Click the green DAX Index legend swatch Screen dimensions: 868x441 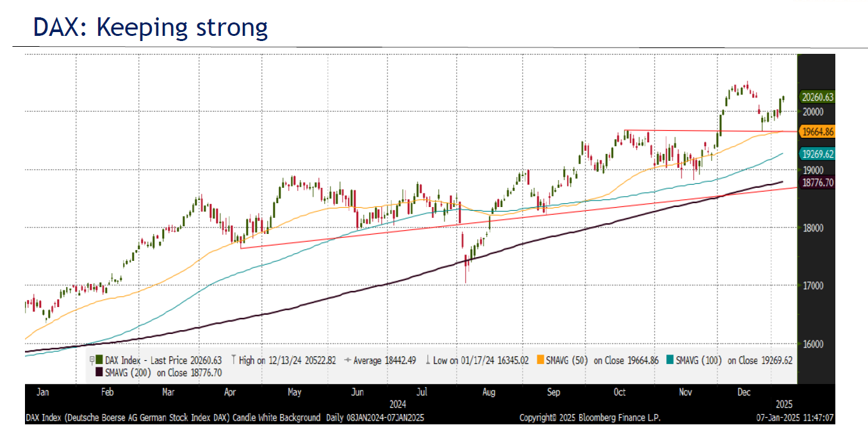coord(100,360)
